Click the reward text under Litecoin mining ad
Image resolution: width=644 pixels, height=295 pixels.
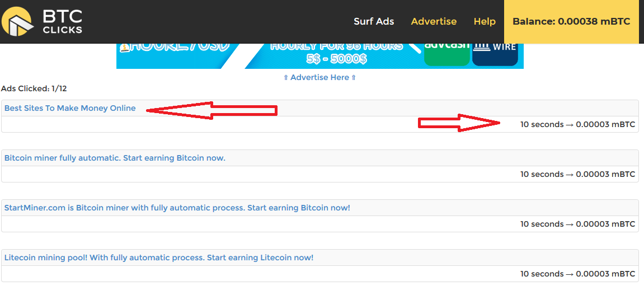577,274
